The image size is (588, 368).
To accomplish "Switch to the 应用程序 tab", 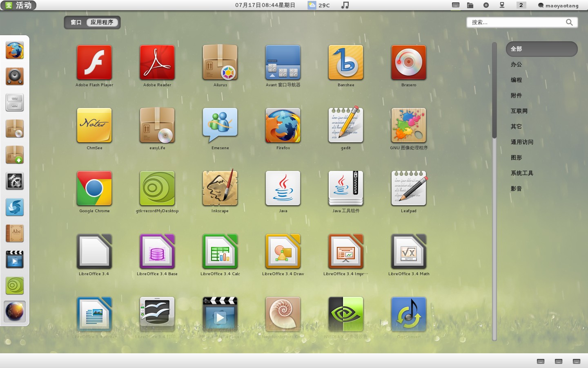I will [102, 22].
